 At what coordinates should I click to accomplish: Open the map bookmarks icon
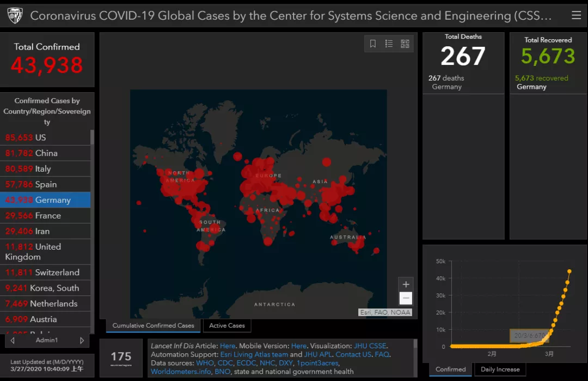tap(373, 44)
